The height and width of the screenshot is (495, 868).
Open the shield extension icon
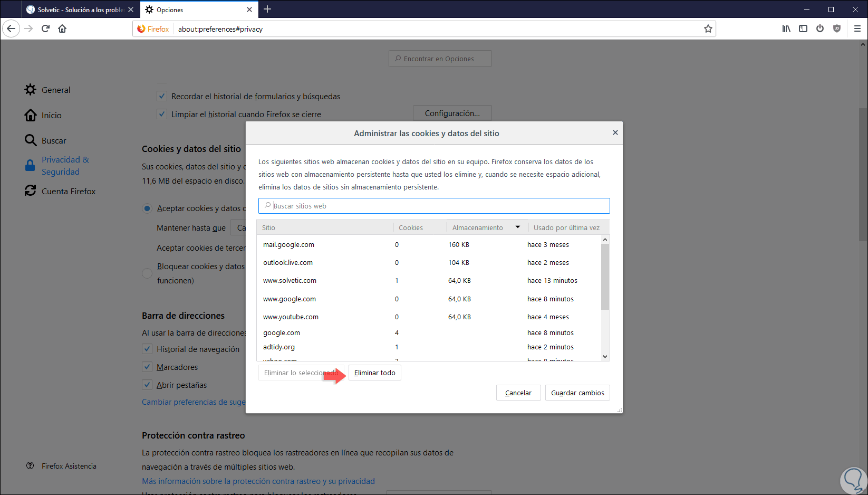tap(837, 28)
